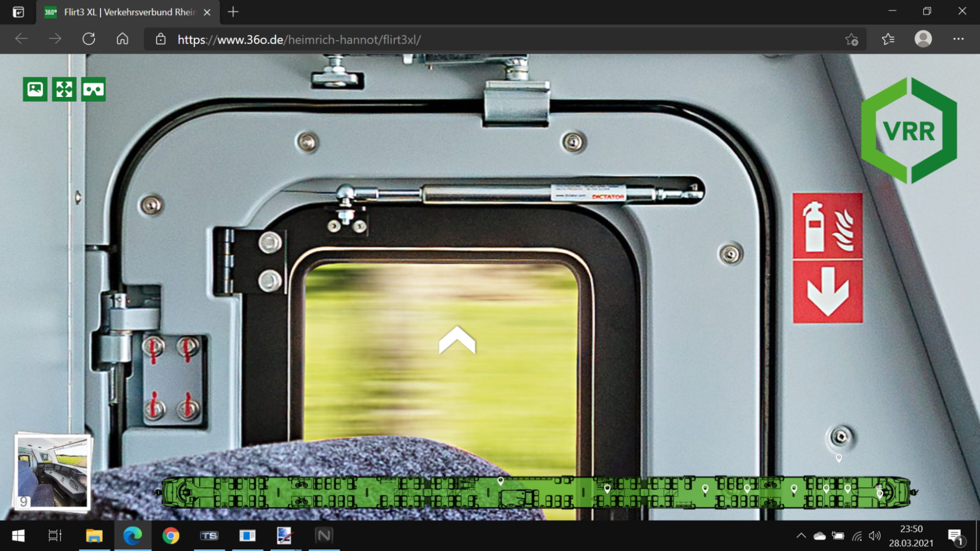Image resolution: width=980 pixels, height=551 pixels.
Task: Open the browser profile menu
Action: pos(923,39)
